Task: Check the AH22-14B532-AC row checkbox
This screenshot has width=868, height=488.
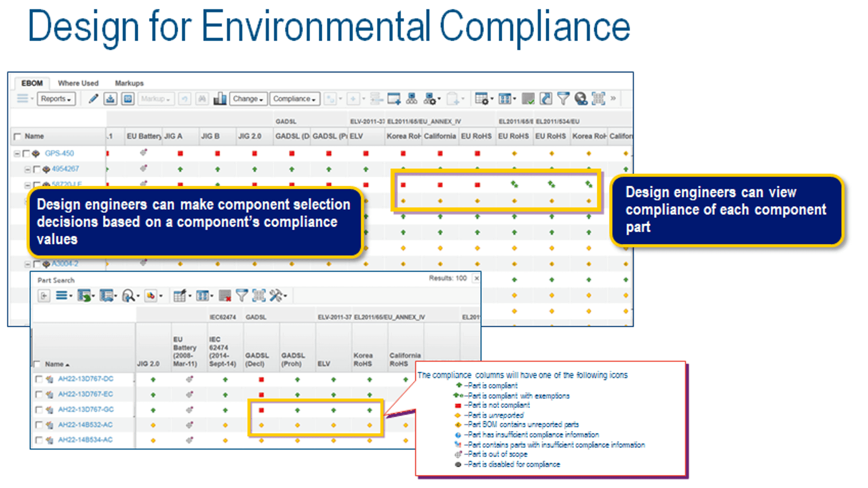Action: click(38, 425)
